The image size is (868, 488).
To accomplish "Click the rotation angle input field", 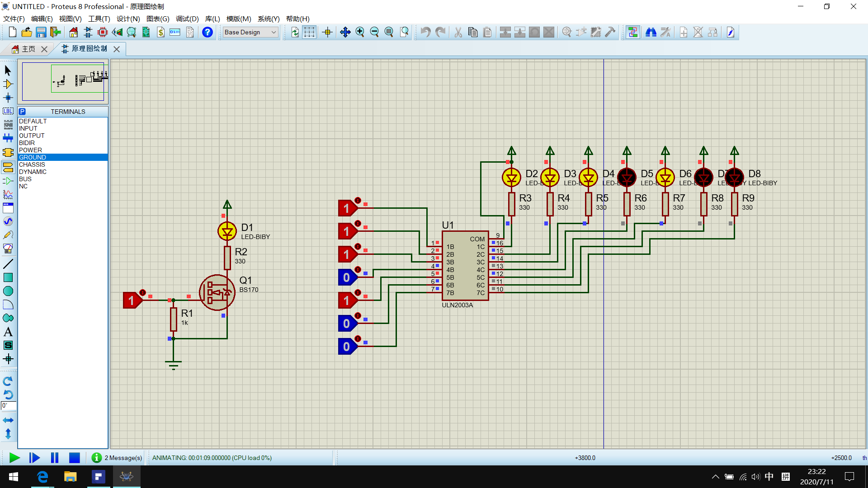I will pyautogui.click(x=9, y=406).
